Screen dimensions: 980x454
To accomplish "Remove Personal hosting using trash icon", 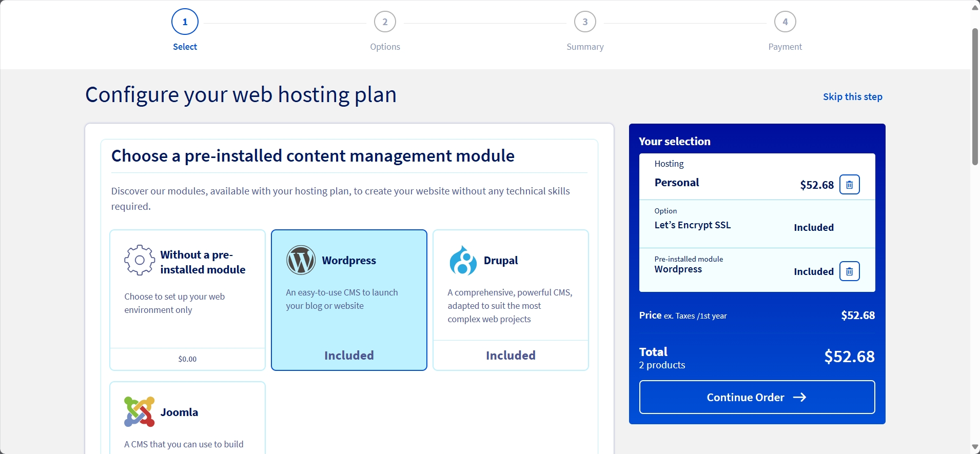I will (849, 185).
